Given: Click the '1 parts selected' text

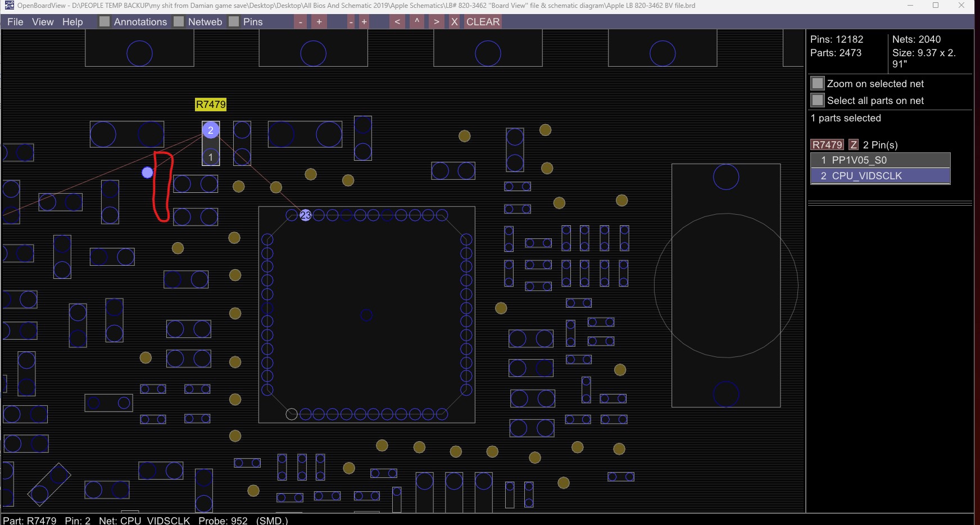Looking at the screenshot, I should 846,118.
